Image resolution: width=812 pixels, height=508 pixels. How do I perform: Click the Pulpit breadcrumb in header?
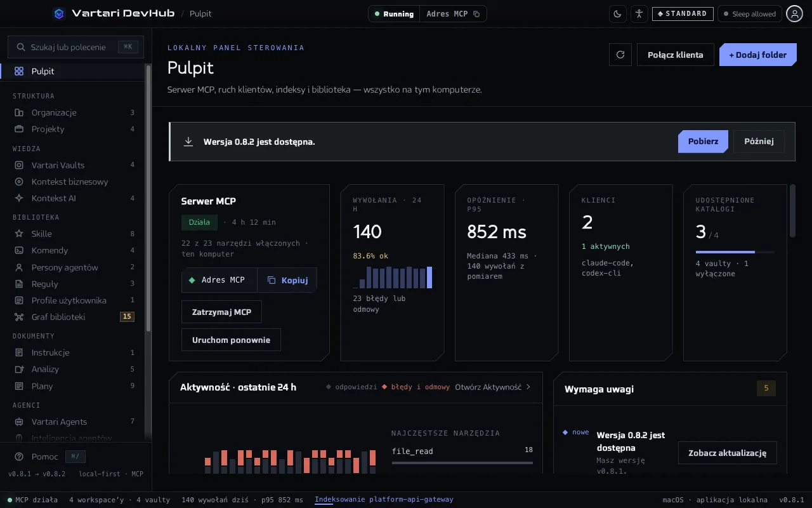tap(201, 13)
